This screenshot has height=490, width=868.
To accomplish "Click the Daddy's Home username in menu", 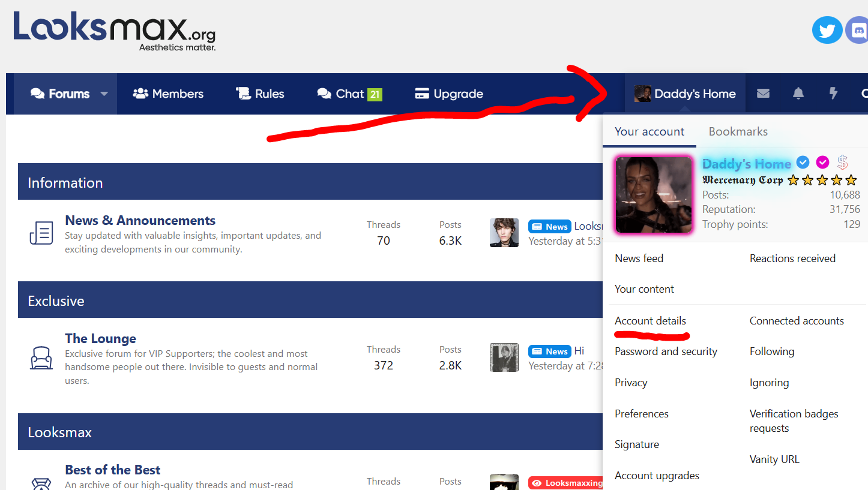I will coord(747,163).
